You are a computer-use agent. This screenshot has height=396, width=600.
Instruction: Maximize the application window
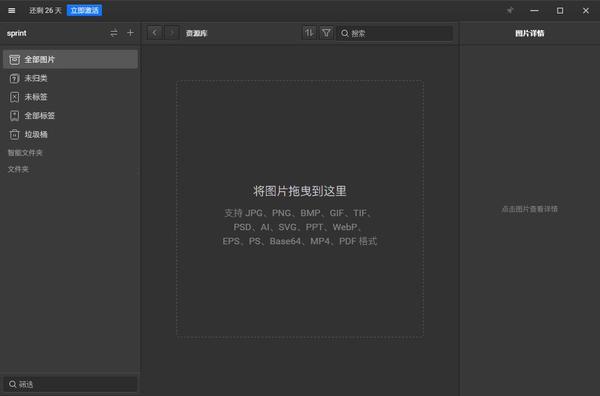(x=560, y=10)
